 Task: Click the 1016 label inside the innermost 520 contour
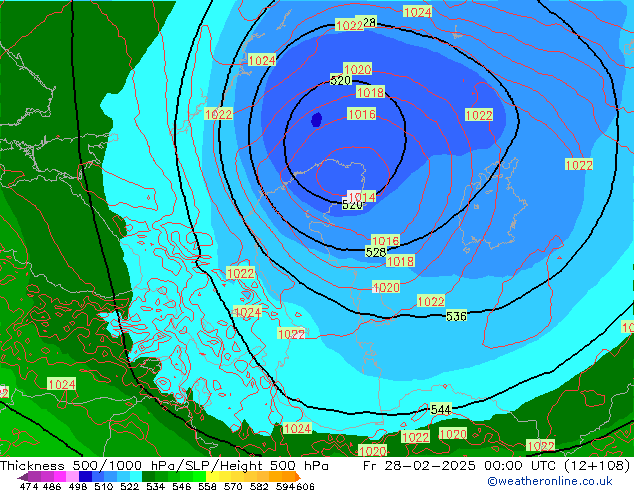click(362, 114)
